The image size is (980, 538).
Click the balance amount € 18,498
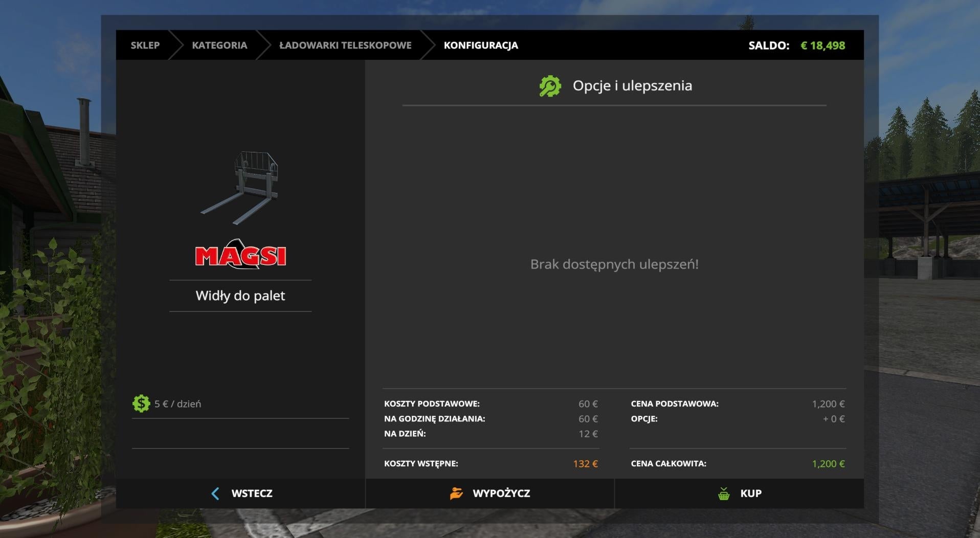(x=822, y=46)
